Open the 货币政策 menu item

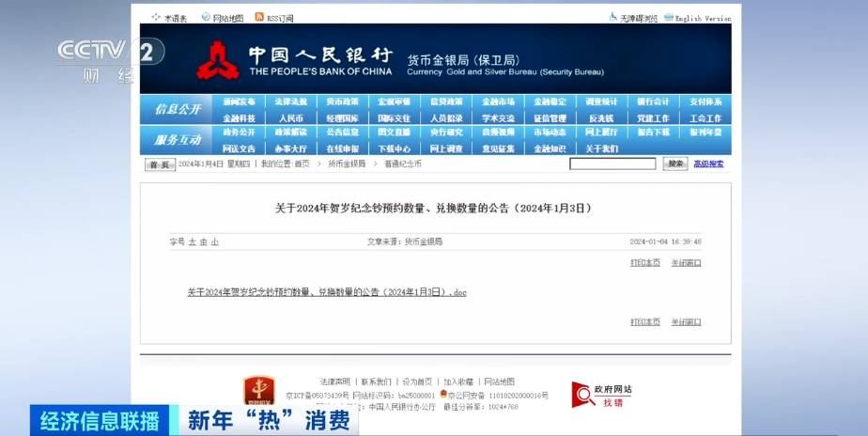tap(343, 101)
